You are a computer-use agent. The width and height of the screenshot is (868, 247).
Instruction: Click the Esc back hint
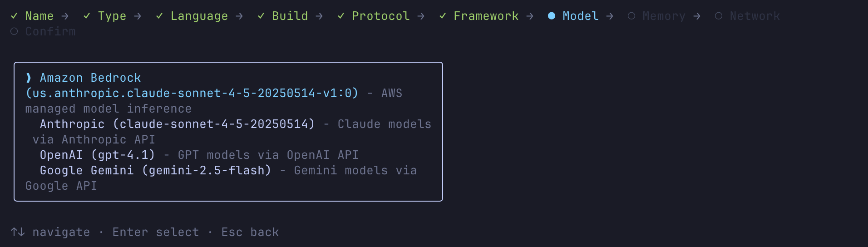tap(250, 232)
